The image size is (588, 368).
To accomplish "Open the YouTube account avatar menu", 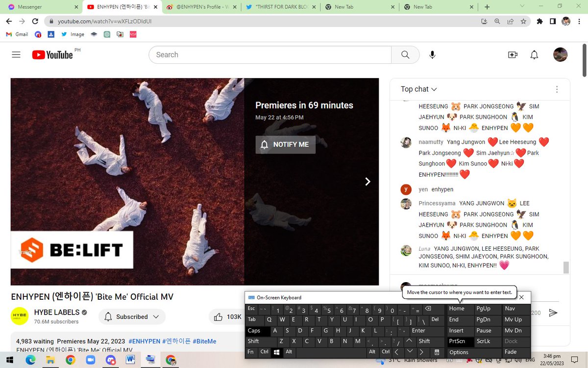I will coord(560,54).
